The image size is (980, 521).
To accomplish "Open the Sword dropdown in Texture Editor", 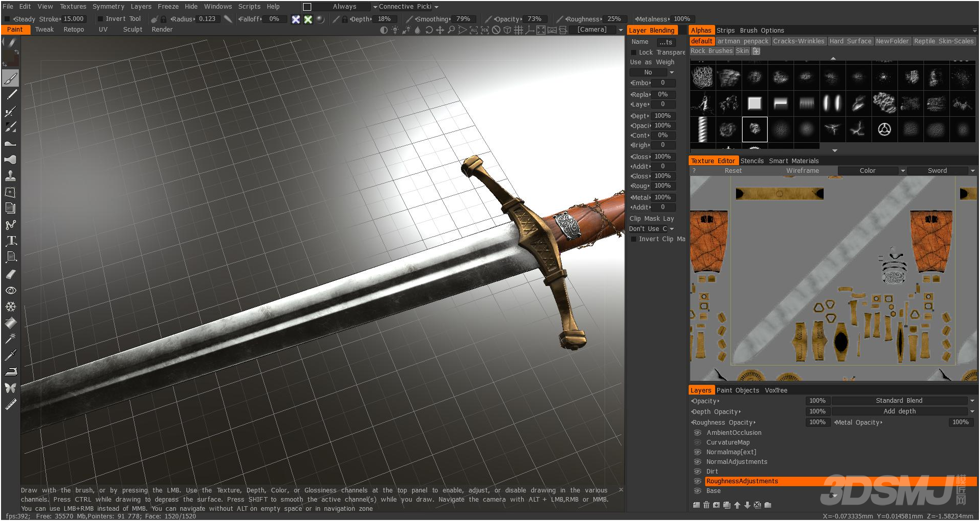I will pyautogui.click(x=941, y=171).
